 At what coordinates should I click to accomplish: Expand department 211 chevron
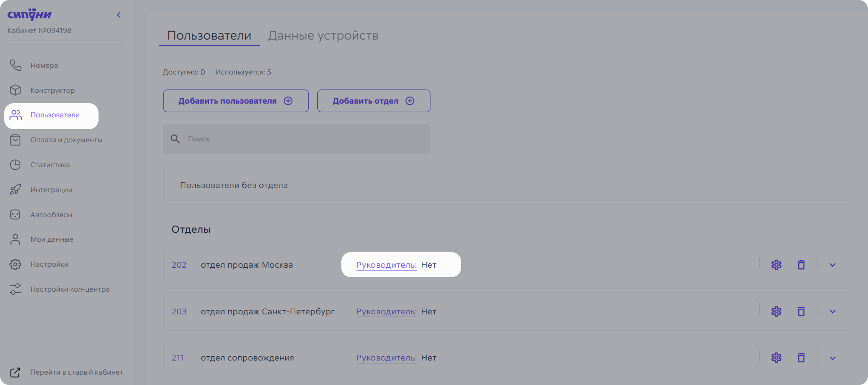pos(832,358)
